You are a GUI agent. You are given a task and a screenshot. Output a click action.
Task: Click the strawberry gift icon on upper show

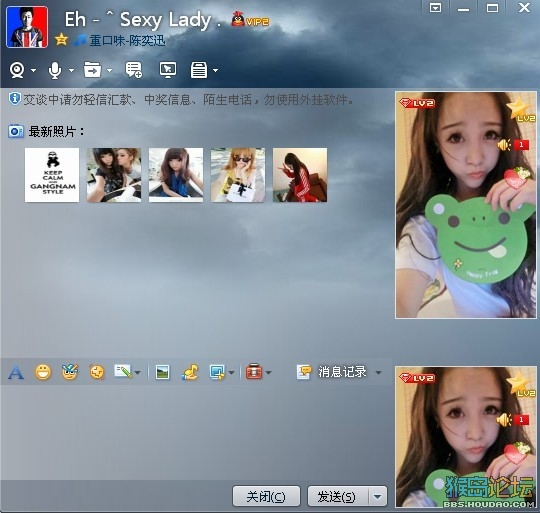click(x=516, y=178)
